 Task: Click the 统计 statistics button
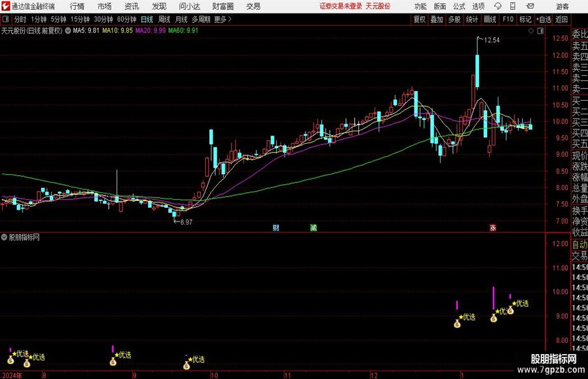[472, 19]
